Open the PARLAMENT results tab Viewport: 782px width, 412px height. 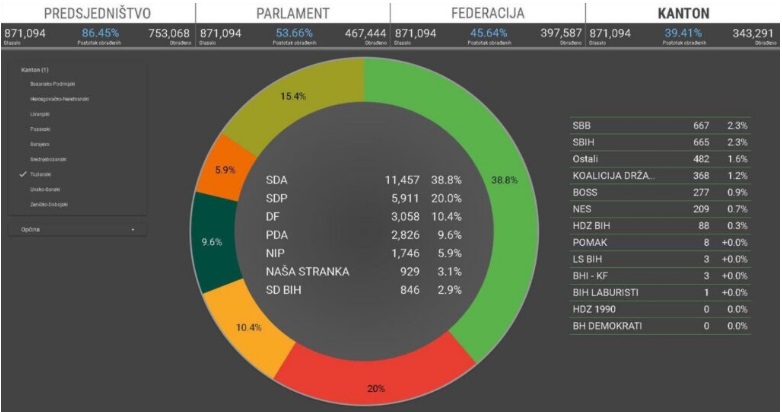pos(293,13)
